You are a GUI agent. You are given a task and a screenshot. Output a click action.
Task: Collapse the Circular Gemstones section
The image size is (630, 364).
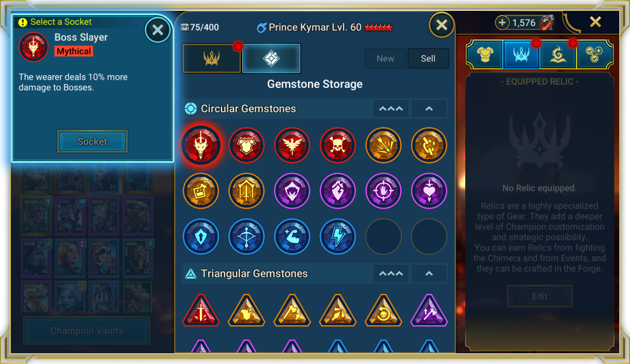point(429,108)
